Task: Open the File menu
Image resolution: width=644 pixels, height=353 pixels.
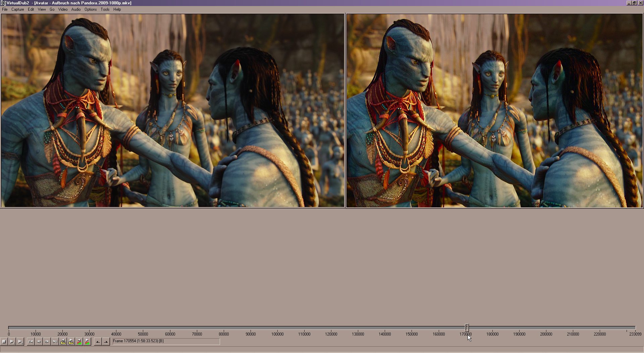Action: click(x=5, y=9)
